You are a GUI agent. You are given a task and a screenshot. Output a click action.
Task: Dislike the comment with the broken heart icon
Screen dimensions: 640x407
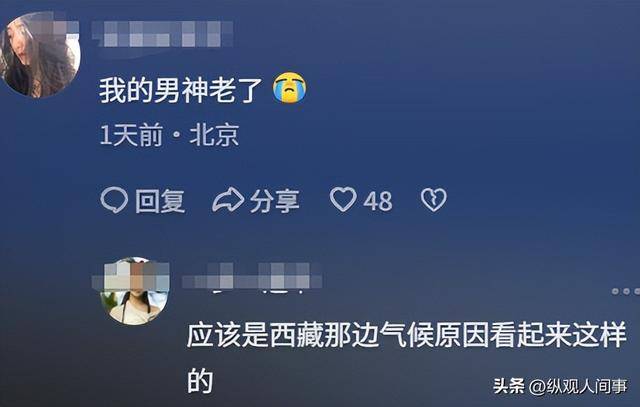click(x=433, y=200)
